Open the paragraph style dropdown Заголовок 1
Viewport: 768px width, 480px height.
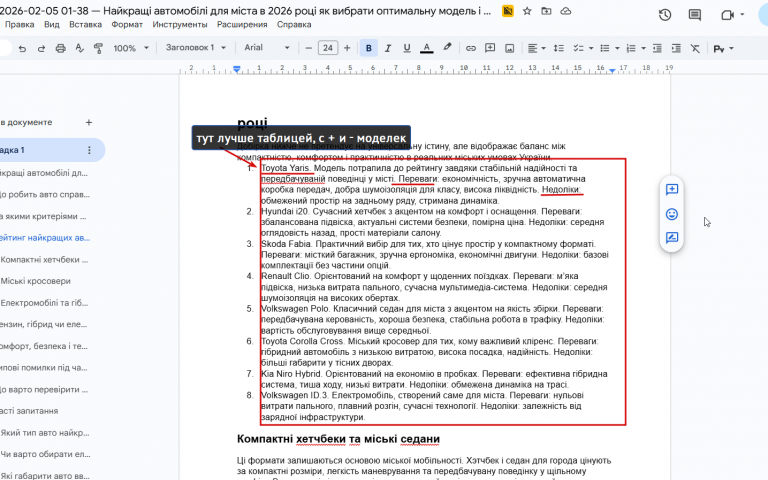195,48
